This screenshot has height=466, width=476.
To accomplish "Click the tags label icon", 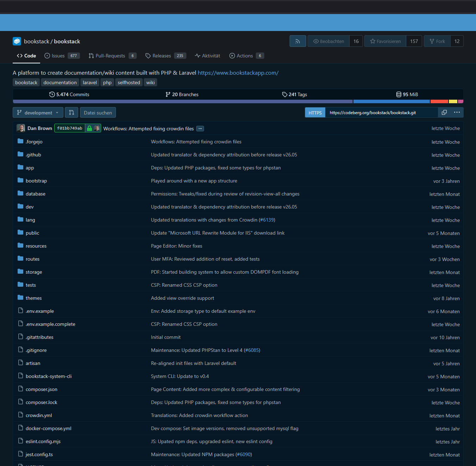I will 285,94.
